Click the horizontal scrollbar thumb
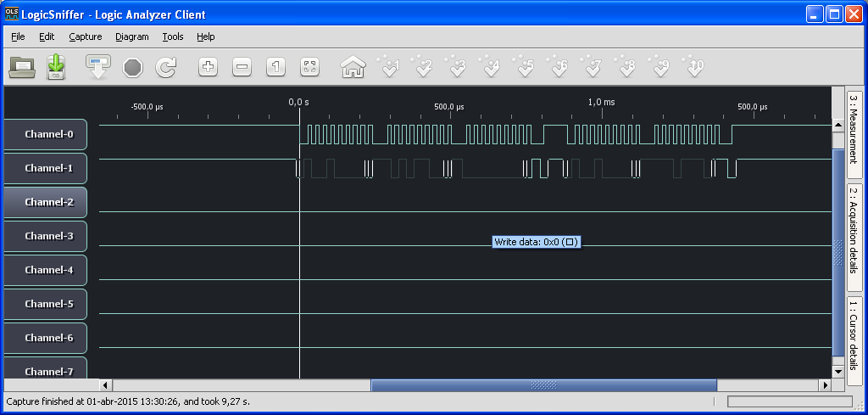 click(x=543, y=385)
